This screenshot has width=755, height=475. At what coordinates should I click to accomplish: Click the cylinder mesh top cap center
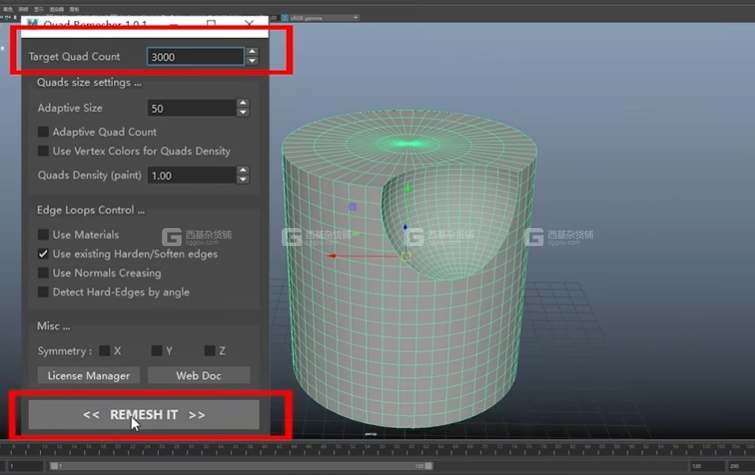point(409,144)
